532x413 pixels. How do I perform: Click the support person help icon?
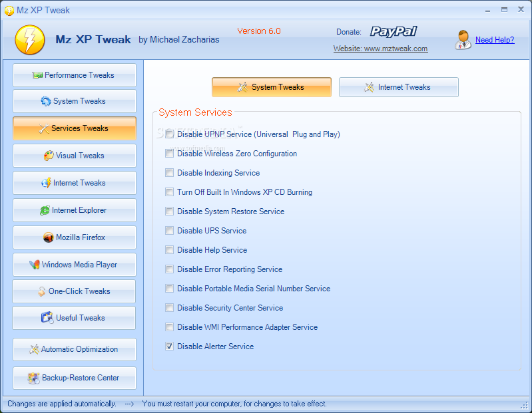[x=463, y=40]
